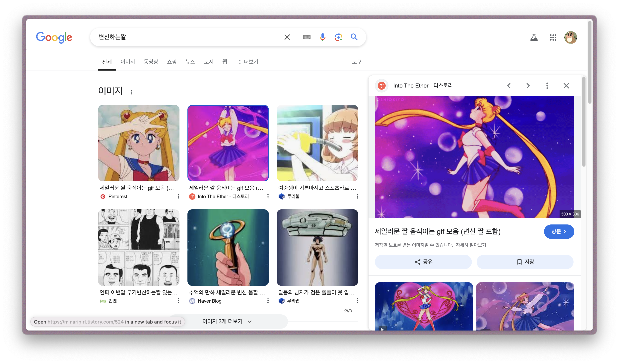This screenshot has width=619, height=364.
Task: Save the image with 저장 button
Action: 525,262
